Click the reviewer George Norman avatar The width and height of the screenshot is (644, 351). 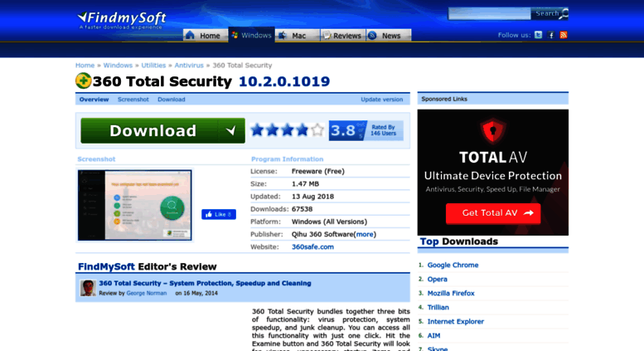[x=88, y=288]
